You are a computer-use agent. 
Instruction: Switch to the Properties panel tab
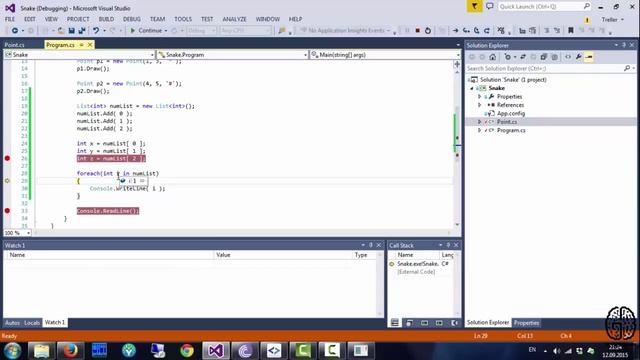pos(526,323)
